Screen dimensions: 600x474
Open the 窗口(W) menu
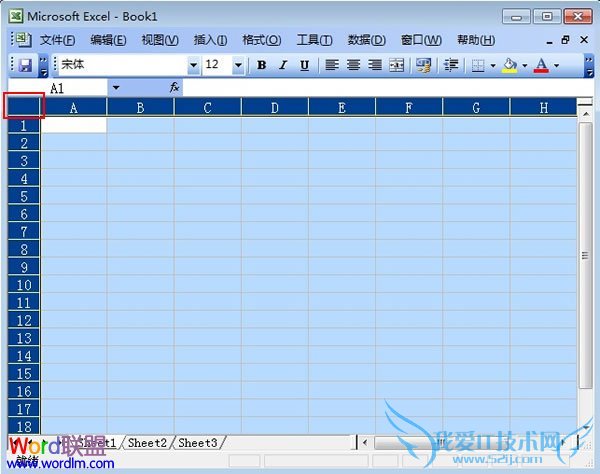(x=421, y=40)
